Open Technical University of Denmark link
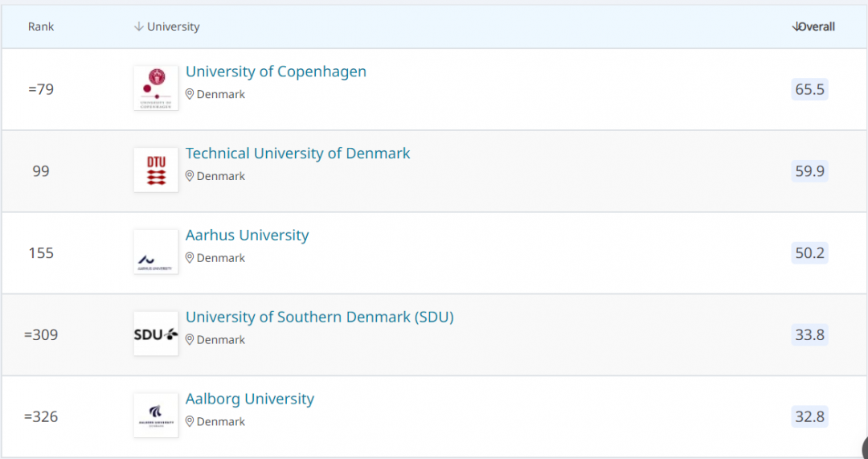The width and height of the screenshot is (868, 459). [x=297, y=154]
